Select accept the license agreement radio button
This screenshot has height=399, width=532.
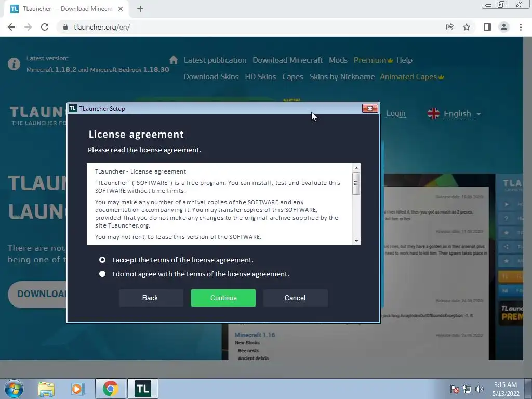click(x=102, y=260)
